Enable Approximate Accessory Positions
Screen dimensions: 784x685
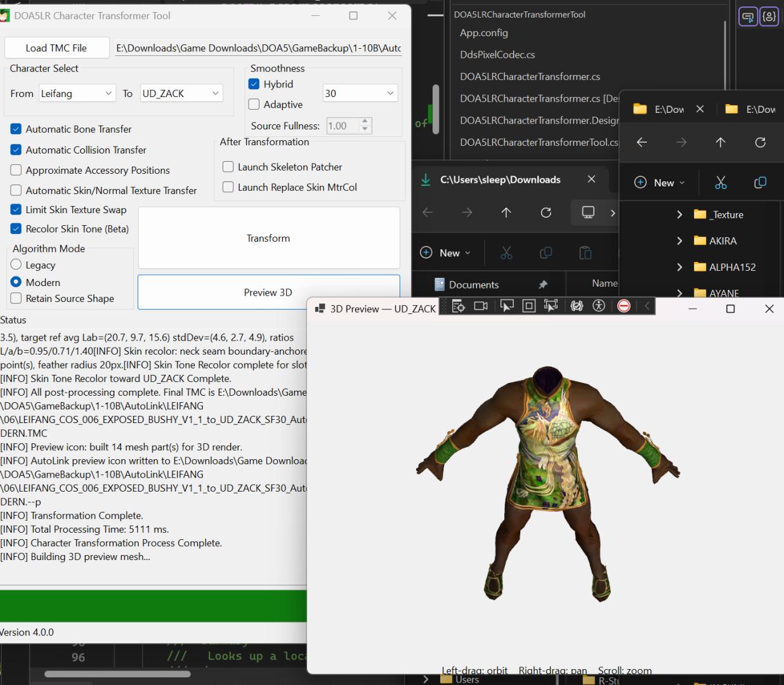click(16, 170)
